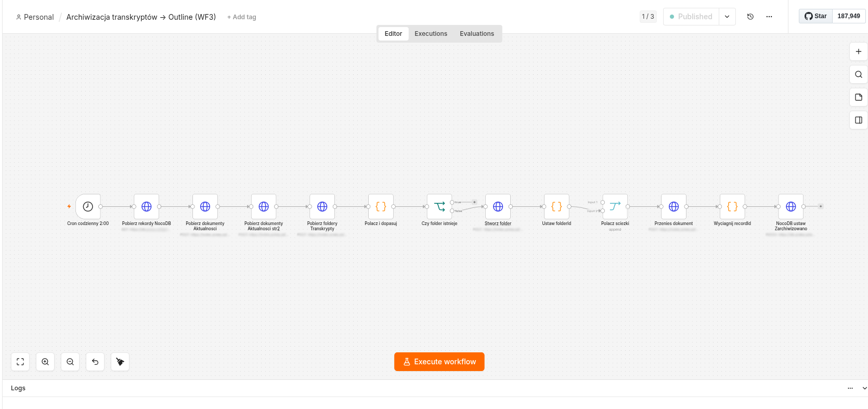Open the 187,949 star count link
868x409 pixels.
pos(849,16)
